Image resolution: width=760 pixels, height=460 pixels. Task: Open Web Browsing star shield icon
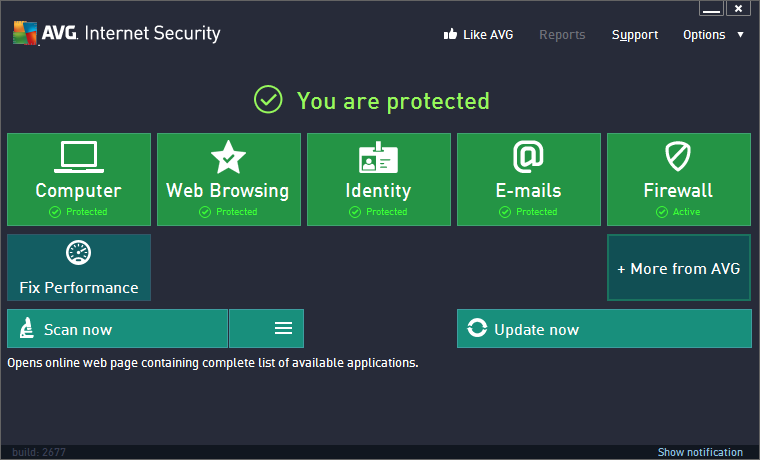(x=228, y=157)
